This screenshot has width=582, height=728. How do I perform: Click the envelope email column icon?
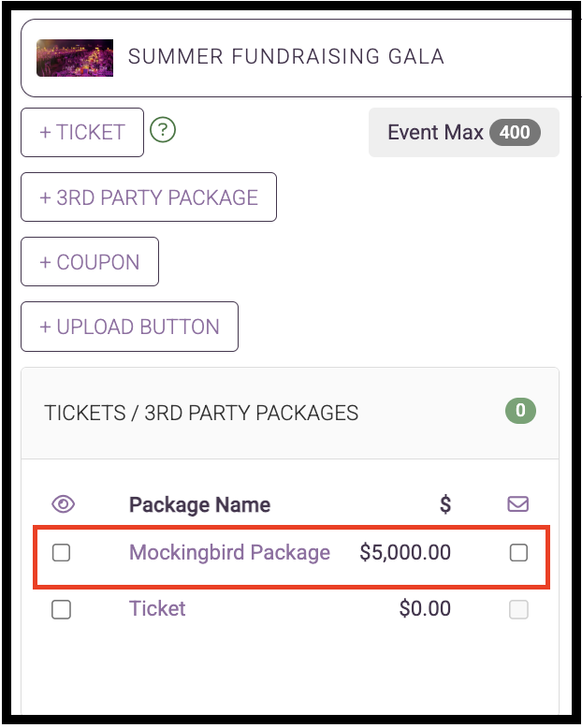click(518, 503)
